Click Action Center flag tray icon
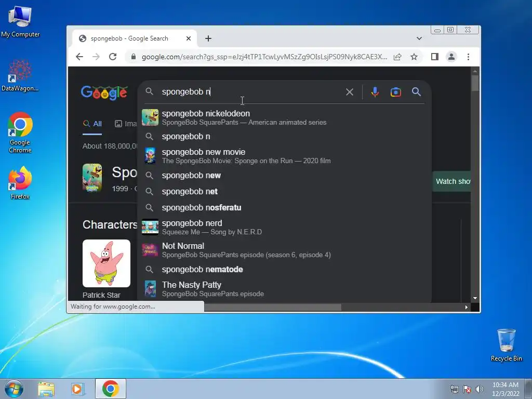The width and height of the screenshot is (532, 399). 467,389
